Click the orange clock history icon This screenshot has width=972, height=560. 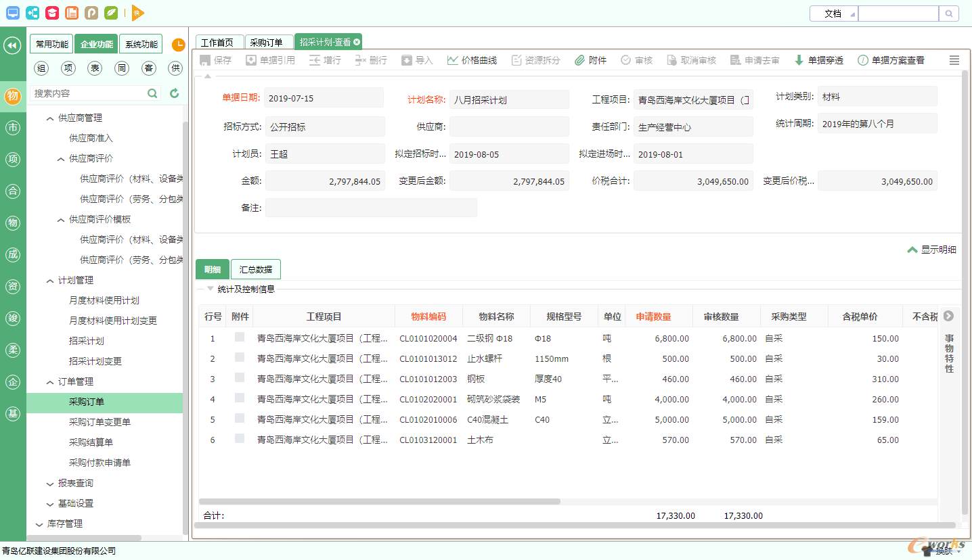coord(178,45)
